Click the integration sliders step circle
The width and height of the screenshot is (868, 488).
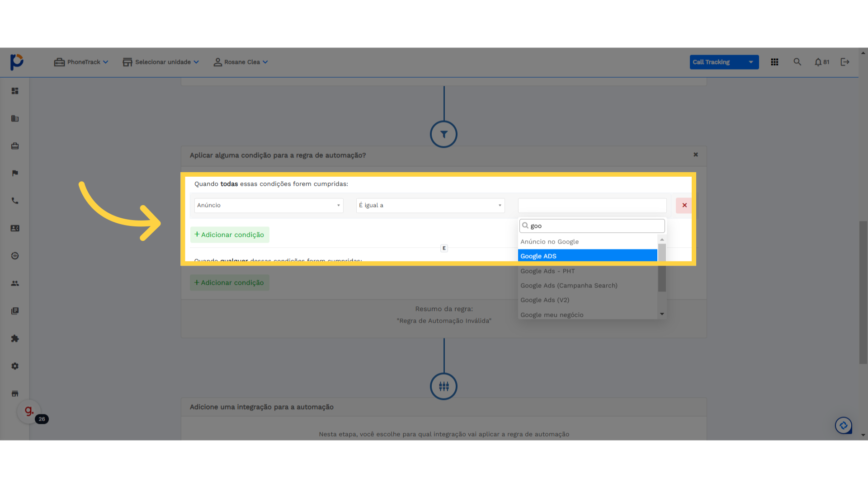coord(443,386)
